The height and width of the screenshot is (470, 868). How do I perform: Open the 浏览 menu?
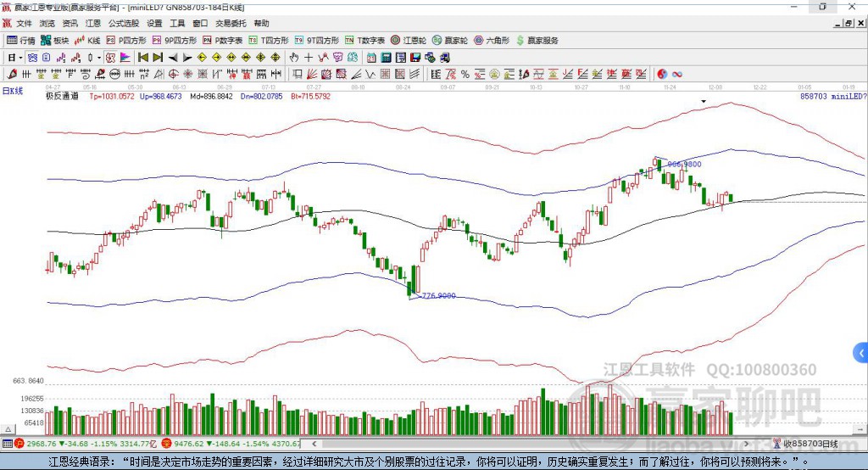[47, 23]
